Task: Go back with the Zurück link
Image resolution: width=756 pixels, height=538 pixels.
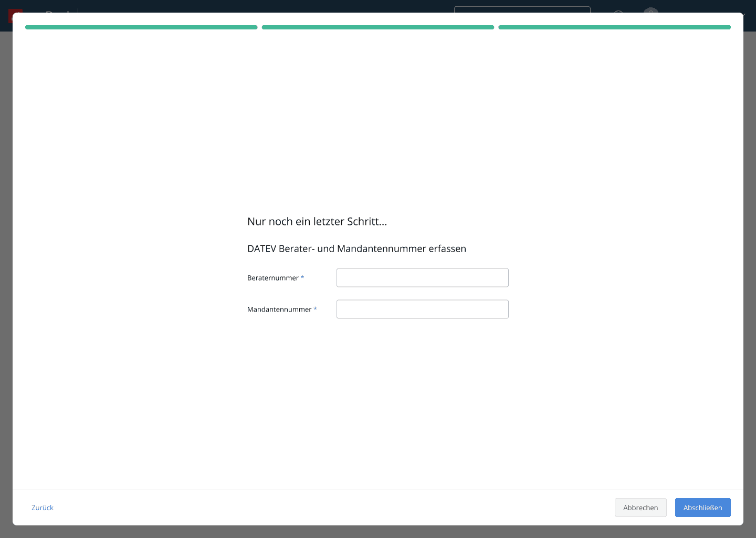Action: 43,508
